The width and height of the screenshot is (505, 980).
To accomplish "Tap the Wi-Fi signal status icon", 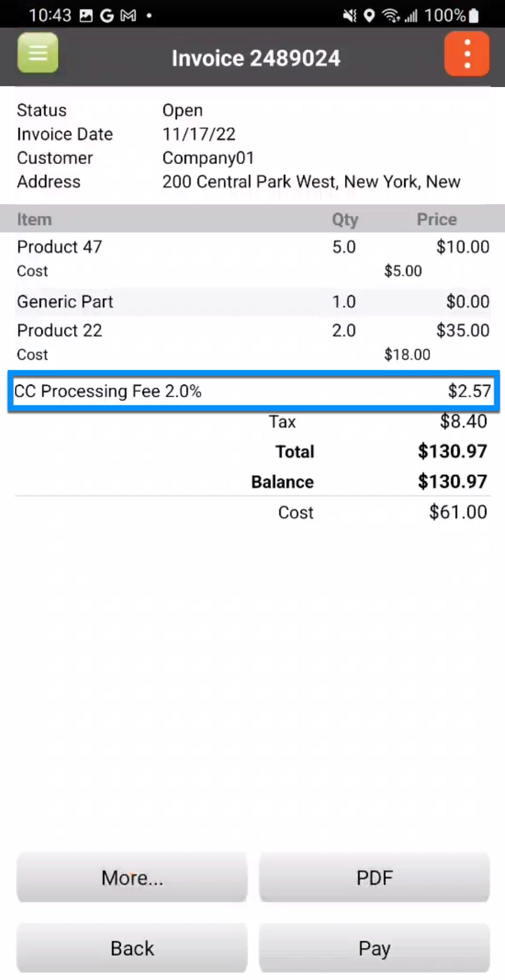I will click(x=391, y=16).
